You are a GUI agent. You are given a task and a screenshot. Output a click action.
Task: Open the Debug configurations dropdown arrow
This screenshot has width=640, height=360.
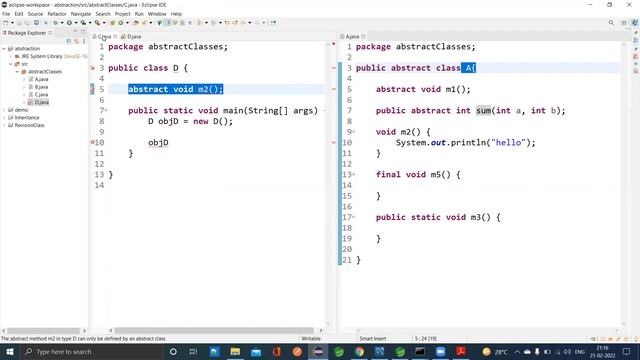point(62,23)
